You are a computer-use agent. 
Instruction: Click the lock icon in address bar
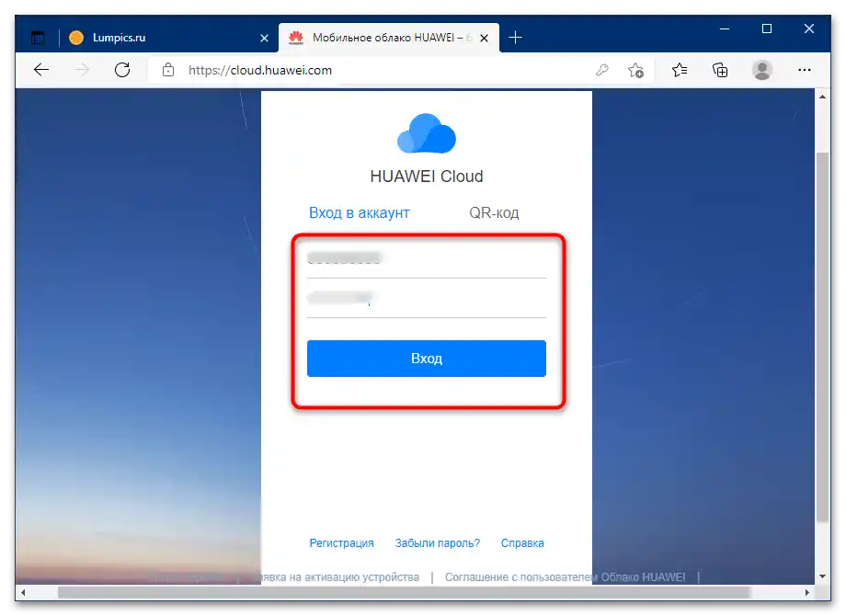[168, 70]
